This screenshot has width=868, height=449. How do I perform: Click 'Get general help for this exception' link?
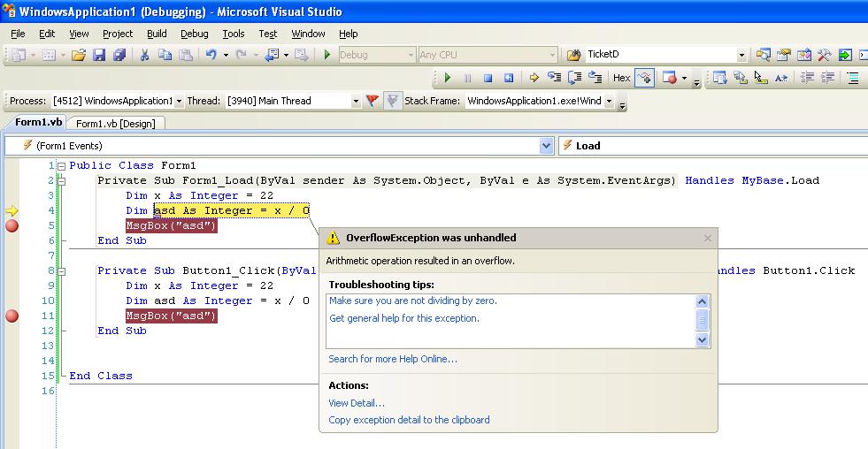tap(404, 318)
